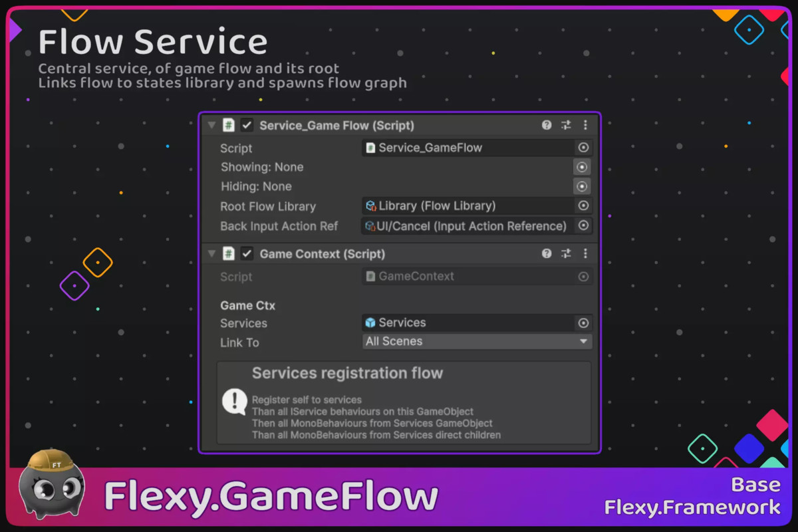Open object picker for Root Flow Library

coord(583,206)
